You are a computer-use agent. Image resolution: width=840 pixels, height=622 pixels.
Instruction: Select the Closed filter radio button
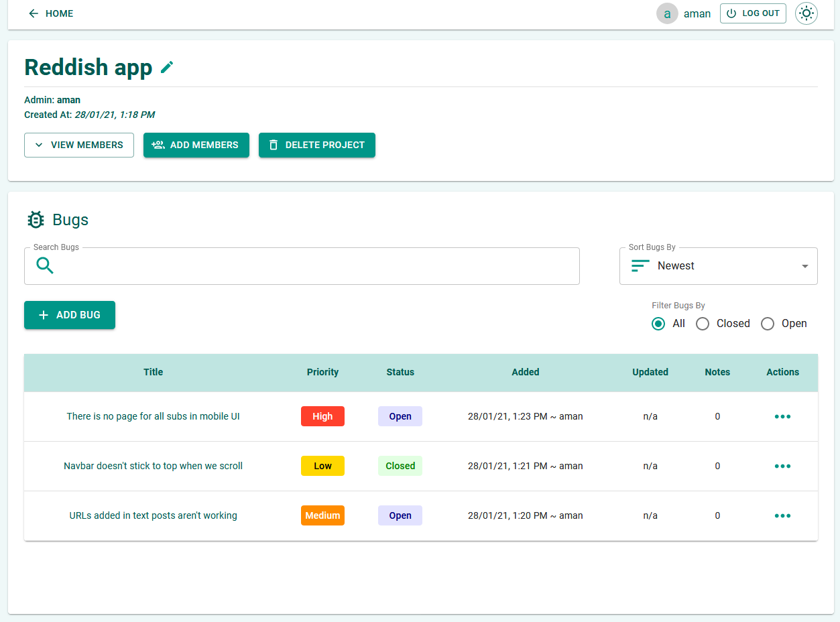point(702,324)
